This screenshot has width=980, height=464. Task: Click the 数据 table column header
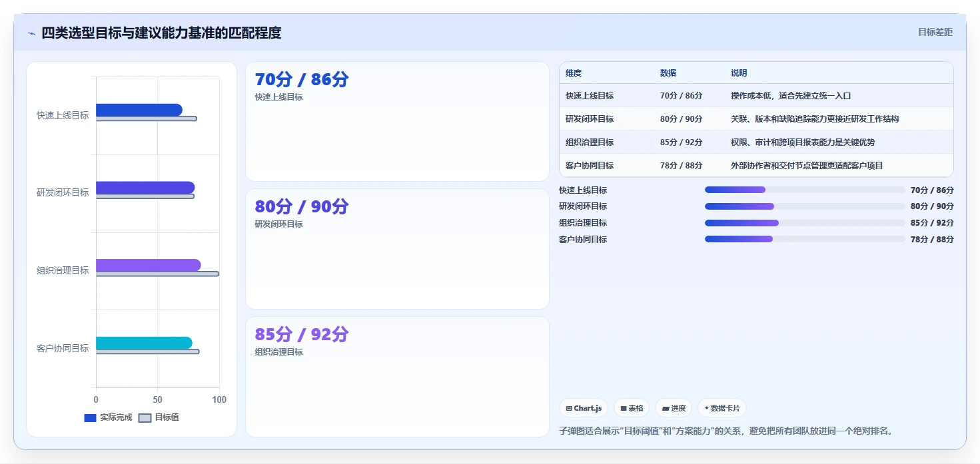[x=668, y=73]
